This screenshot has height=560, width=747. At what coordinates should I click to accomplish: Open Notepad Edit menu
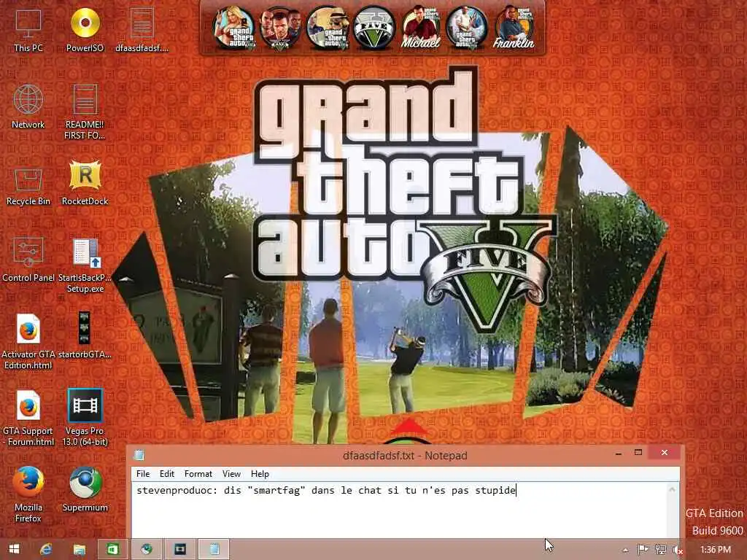coord(167,474)
